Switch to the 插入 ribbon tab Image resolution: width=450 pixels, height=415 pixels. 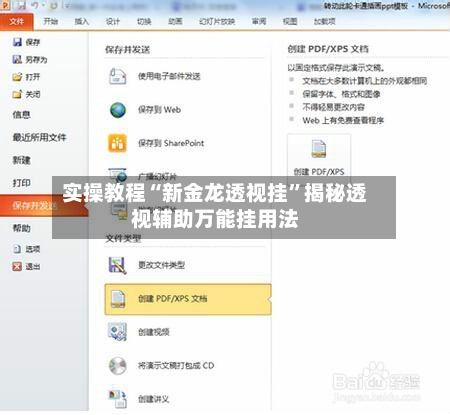click(x=81, y=21)
